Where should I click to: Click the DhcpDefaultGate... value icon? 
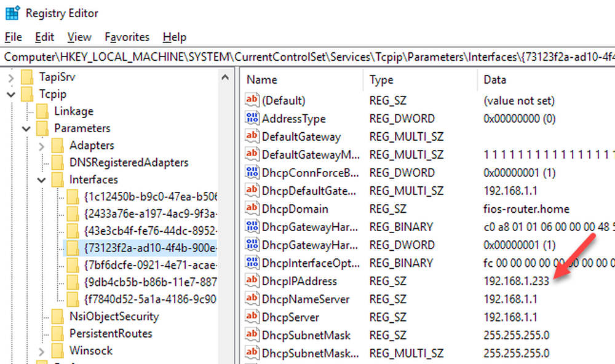[x=252, y=190]
